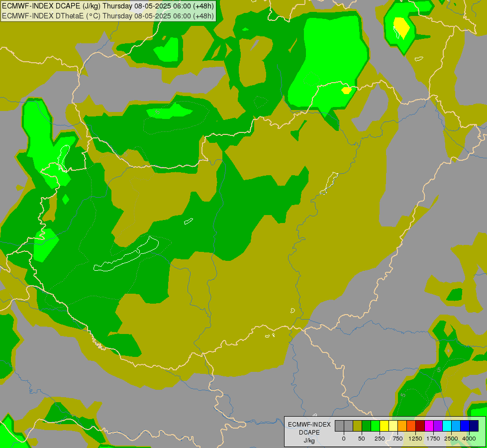Click legend value 1750
The image size is (487, 448).
pyautogui.click(x=433, y=439)
